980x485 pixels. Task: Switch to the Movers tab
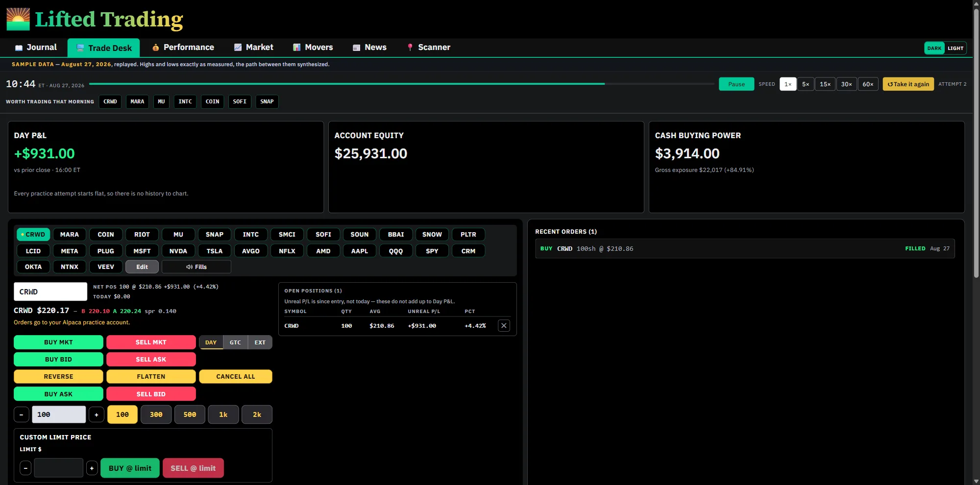[313, 48]
